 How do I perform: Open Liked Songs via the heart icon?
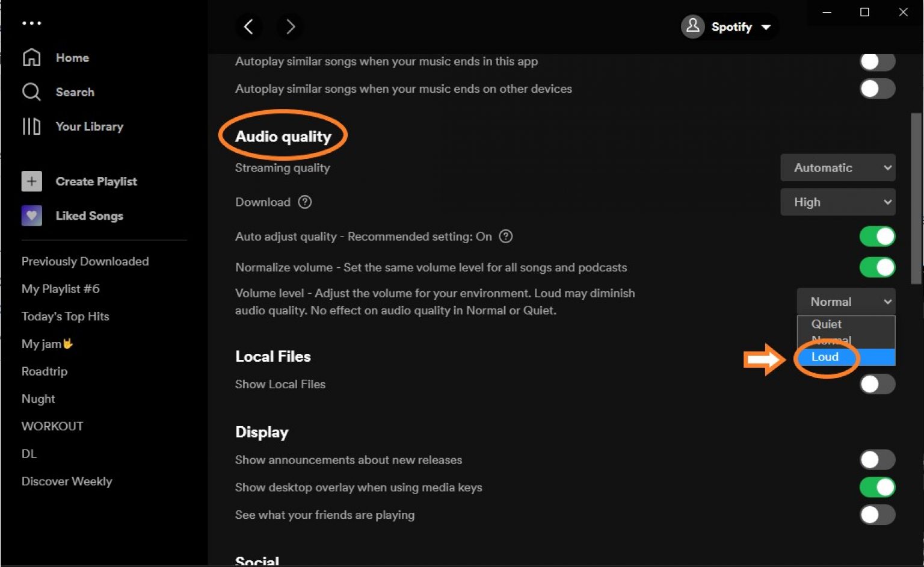[x=31, y=215]
